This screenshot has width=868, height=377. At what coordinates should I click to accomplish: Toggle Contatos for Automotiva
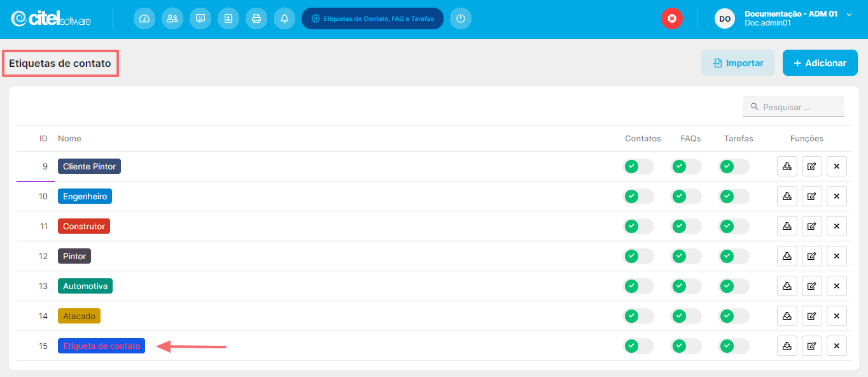pos(638,286)
